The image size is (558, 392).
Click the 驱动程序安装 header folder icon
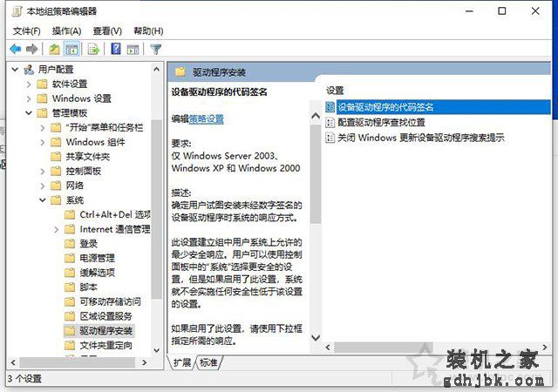[x=180, y=71]
